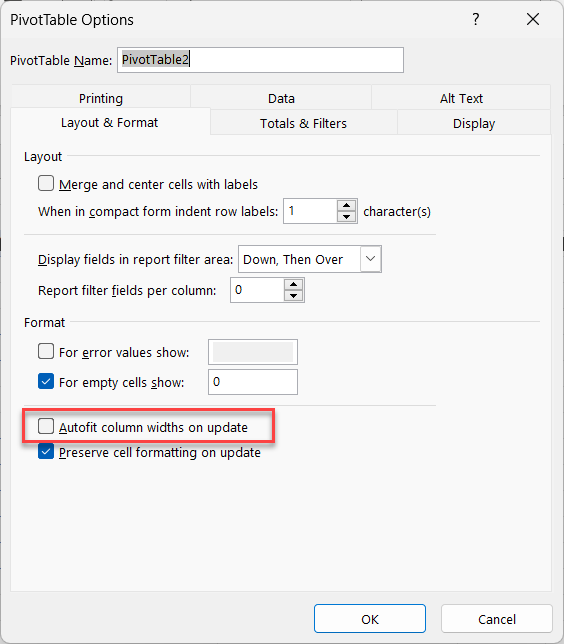Click the error values text box
The width and height of the screenshot is (564, 644).
click(x=253, y=352)
